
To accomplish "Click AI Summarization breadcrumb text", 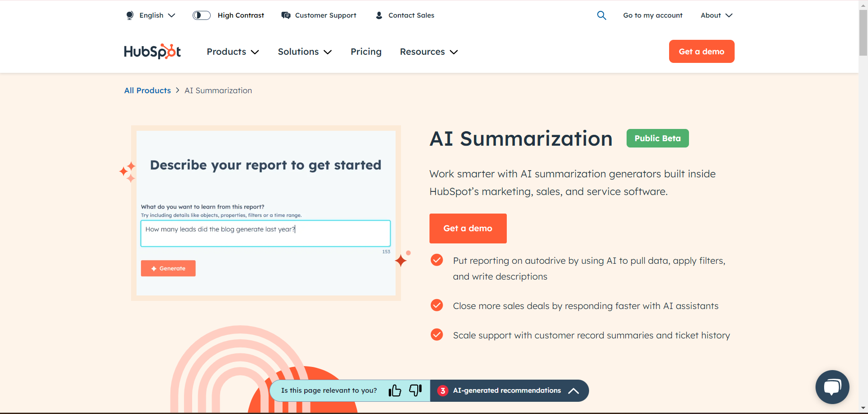I will 218,90.
